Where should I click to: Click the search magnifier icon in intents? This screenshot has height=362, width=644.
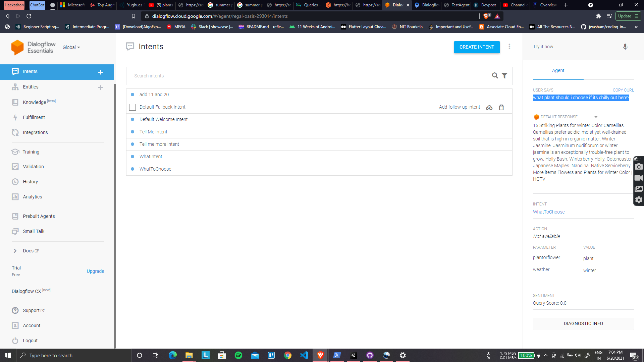click(x=495, y=76)
